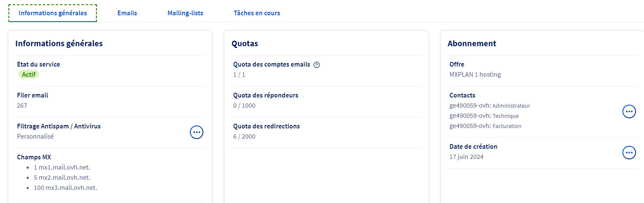Click the mx1.mail.ovh.net MX entry

(62, 167)
